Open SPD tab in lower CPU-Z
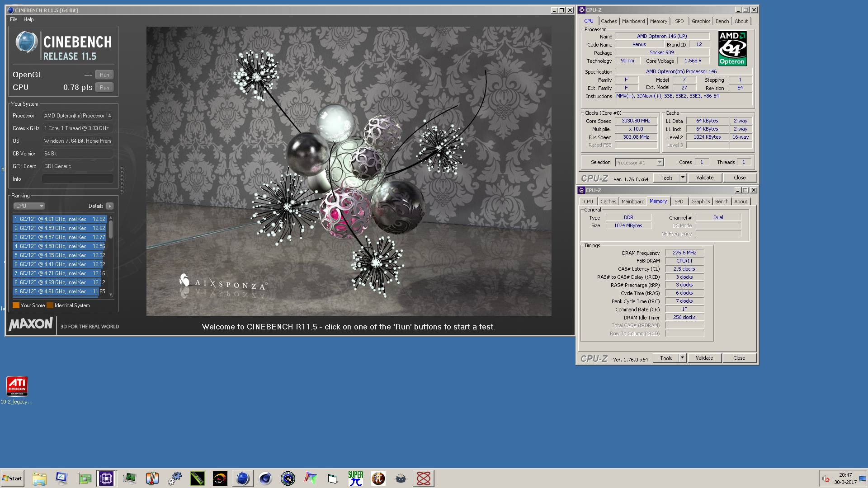Image resolution: width=868 pixels, height=488 pixels. tap(679, 202)
